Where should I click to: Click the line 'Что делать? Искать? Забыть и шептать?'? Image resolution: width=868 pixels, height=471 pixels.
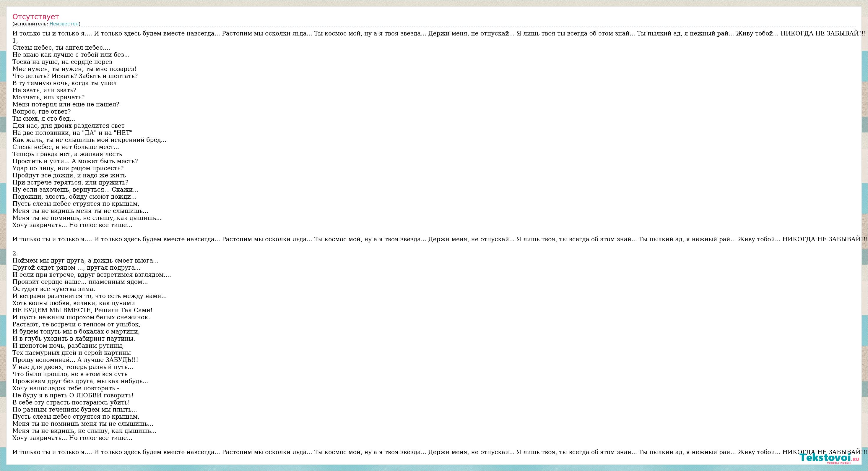click(75, 76)
